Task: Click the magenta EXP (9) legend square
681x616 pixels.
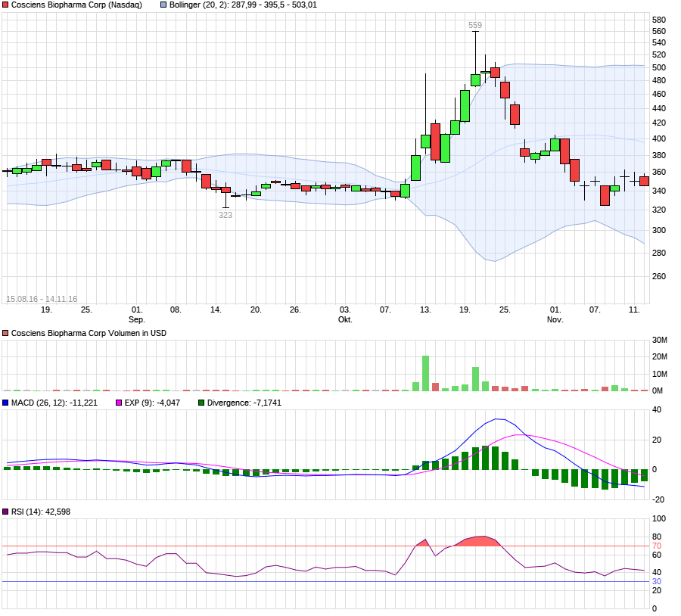Action: 119,403
